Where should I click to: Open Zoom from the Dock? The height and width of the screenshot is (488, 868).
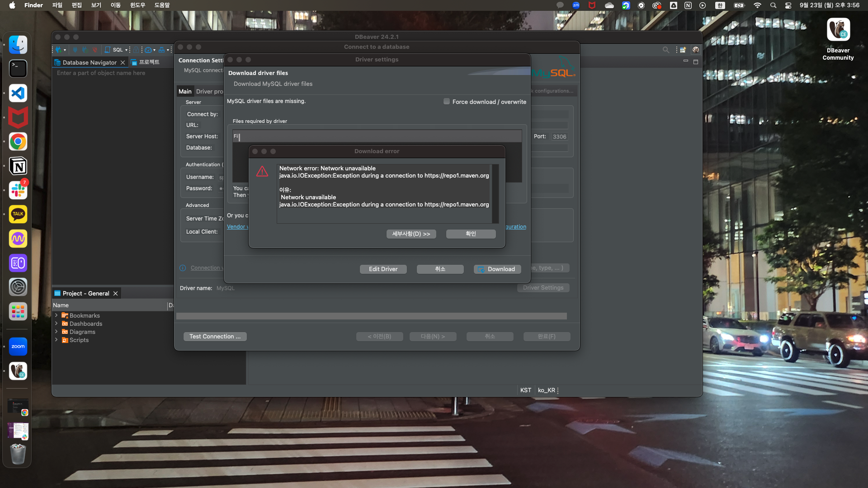(18, 347)
